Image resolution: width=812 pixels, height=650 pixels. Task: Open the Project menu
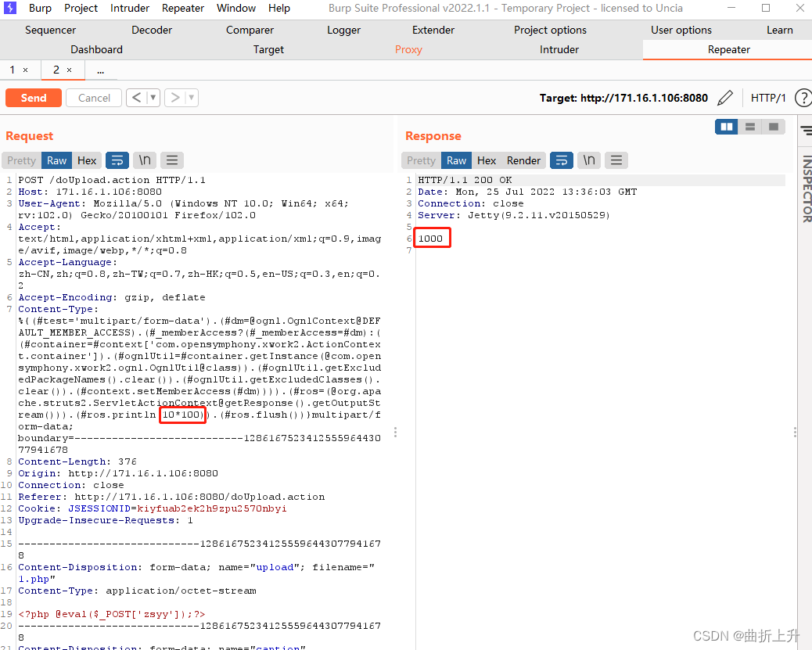point(81,9)
